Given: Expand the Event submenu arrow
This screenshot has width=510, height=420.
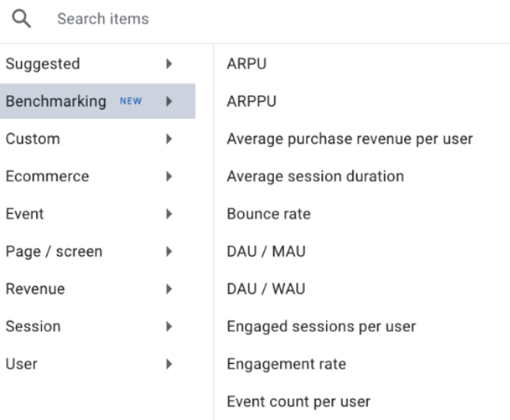Looking at the screenshot, I should click(x=169, y=214).
